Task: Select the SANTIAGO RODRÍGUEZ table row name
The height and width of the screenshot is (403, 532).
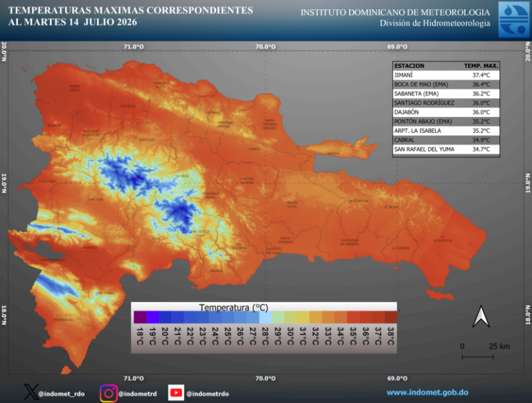Action: (x=424, y=102)
